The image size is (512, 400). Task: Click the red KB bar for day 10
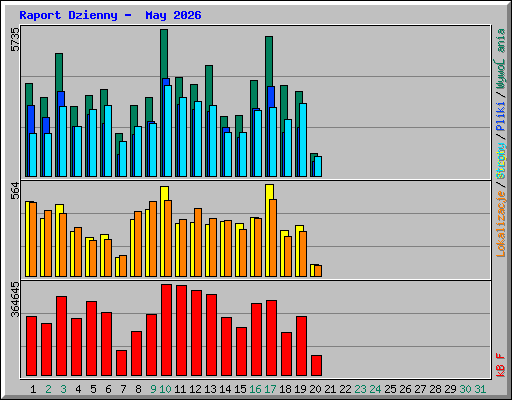click(166, 330)
